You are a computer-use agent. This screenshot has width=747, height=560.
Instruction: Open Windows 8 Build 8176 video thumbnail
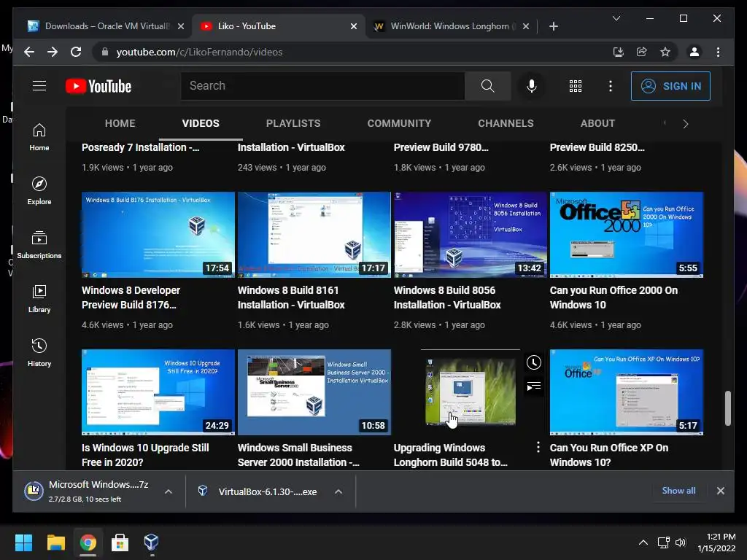click(158, 235)
